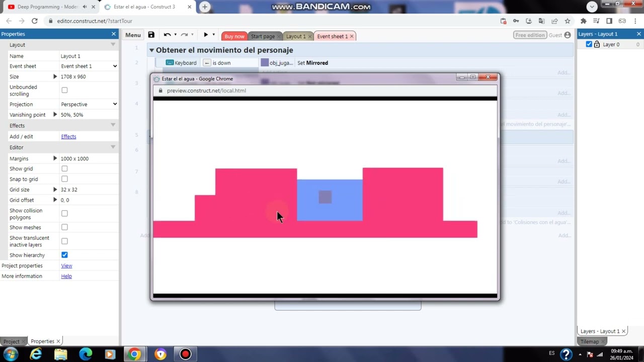Click the Buy now button
This screenshot has height=362, width=644.
(234, 36)
